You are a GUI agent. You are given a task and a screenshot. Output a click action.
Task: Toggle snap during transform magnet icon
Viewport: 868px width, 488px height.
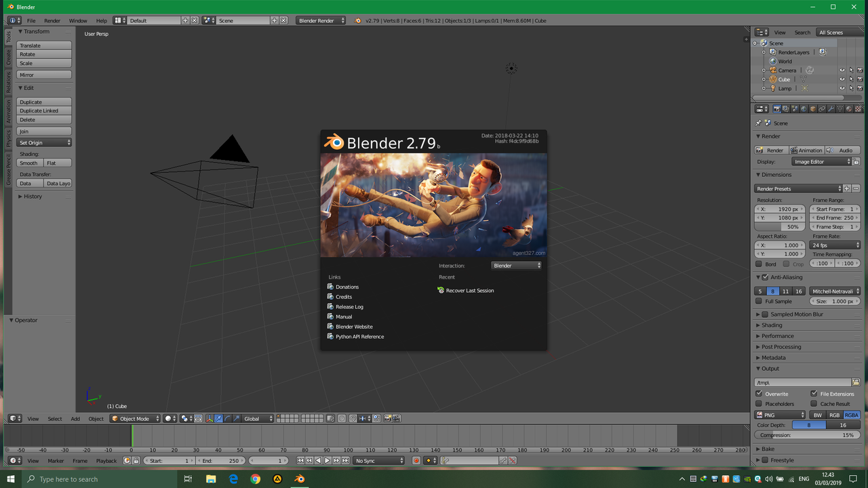(353, 419)
